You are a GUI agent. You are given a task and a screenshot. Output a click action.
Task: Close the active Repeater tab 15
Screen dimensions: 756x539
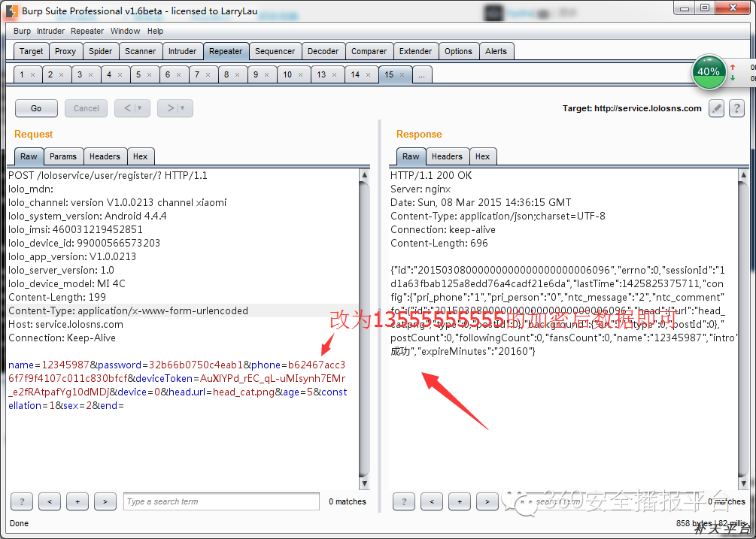(x=402, y=74)
